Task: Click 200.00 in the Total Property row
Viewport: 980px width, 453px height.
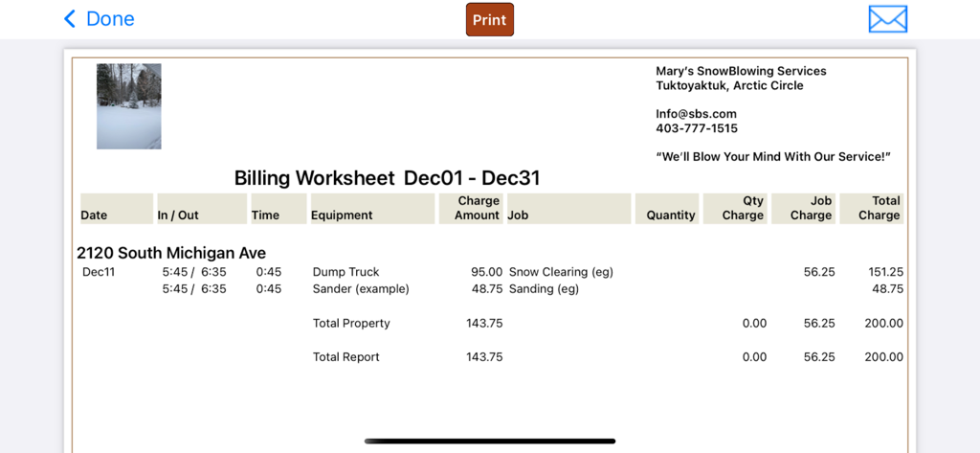Action: click(x=883, y=324)
